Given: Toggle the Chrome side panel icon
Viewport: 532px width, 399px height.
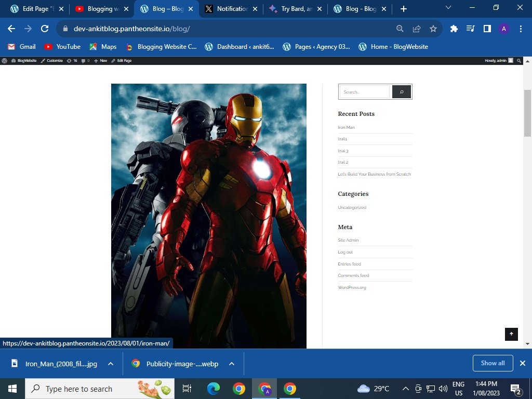Looking at the screenshot, I should (x=487, y=29).
